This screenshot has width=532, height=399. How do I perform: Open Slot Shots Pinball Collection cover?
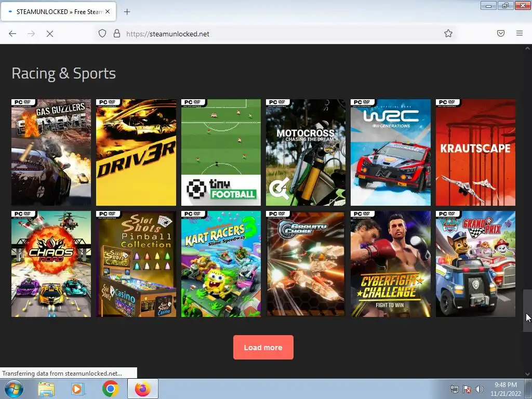tap(136, 264)
